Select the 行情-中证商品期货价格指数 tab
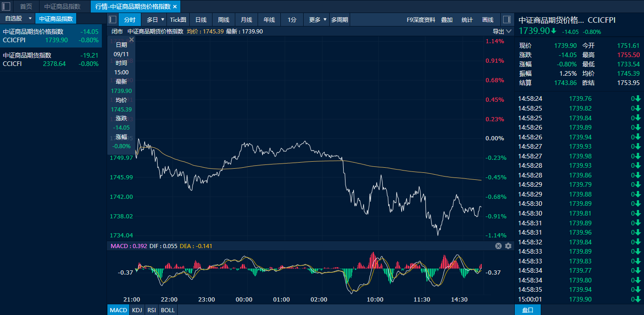644x315 pixels. click(x=133, y=7)
